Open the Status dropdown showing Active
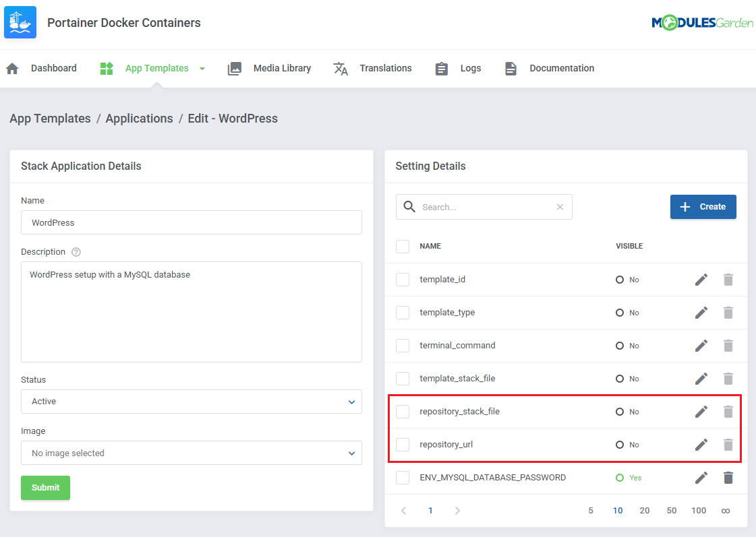 coord(192,402)
